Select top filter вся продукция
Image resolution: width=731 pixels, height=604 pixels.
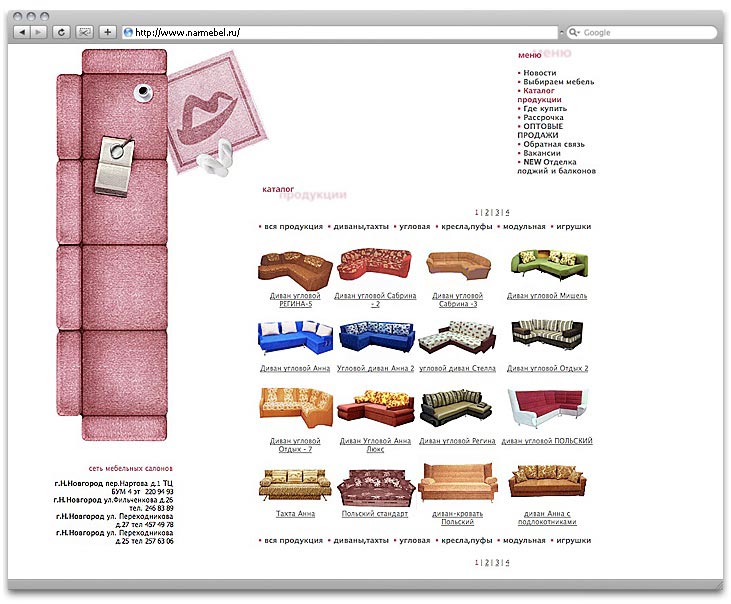(293, 226)
